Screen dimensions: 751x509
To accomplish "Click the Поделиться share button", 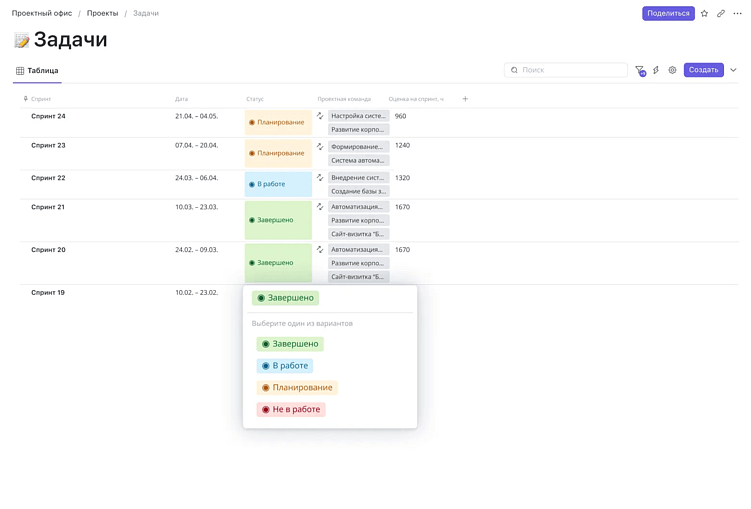I will click(668, 13).
